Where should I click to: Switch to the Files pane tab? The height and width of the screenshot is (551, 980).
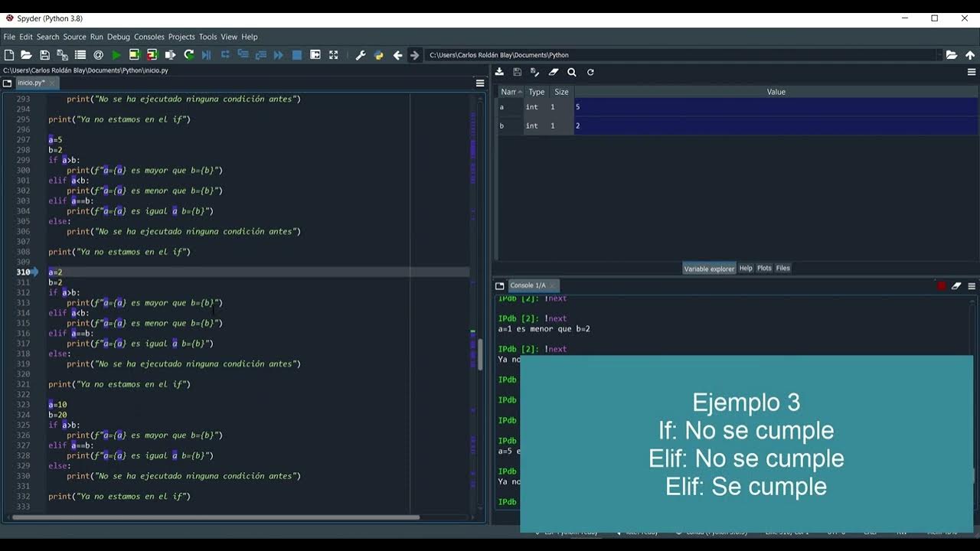pyautogui.click(x=782, y=269)
